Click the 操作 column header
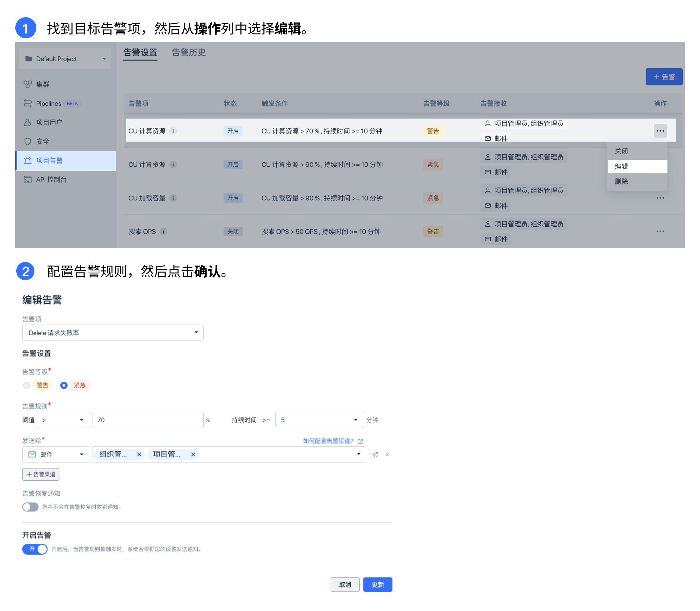Image resolution: width=700 pixels, height=611 pixels. pos(660,103)
